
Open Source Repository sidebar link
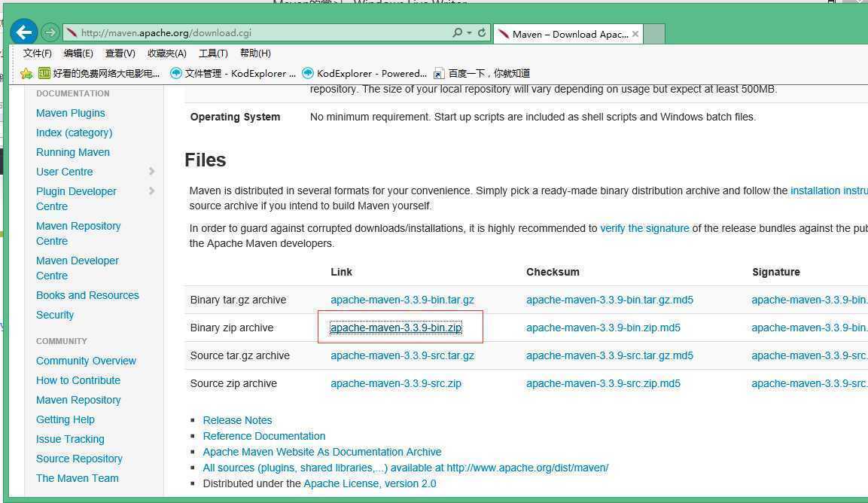point(79,459)
